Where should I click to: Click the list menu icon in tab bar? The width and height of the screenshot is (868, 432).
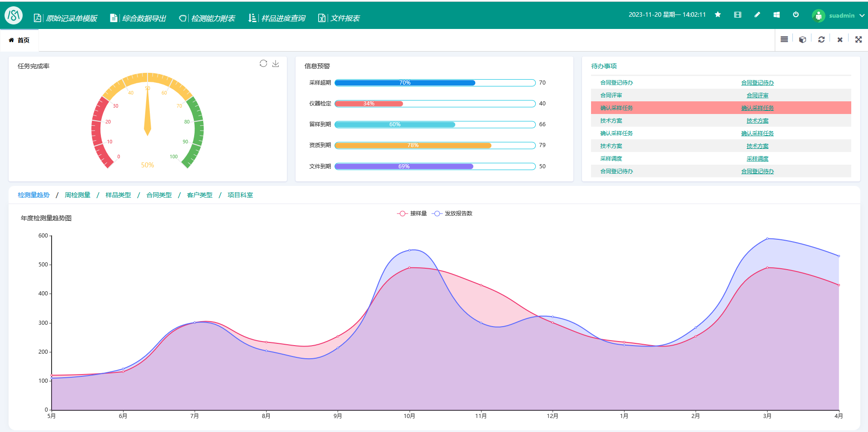[x=784, y=39]
